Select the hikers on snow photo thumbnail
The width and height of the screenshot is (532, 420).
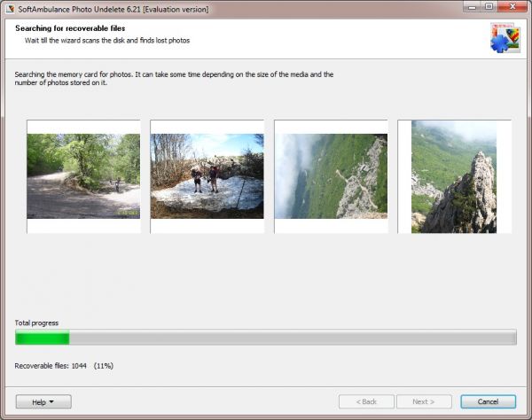click(x=207, y=176)
